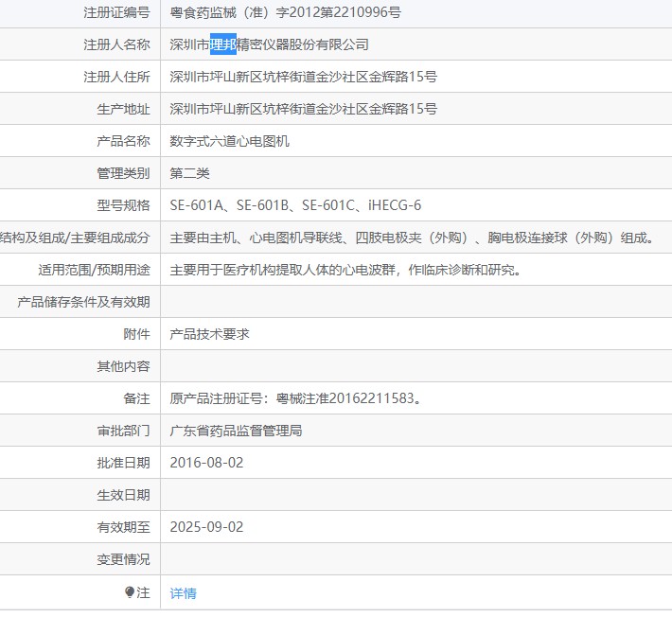Screen dimensions: 672x617
Task: Click the 附件 label
Action: tap(136, 334)
